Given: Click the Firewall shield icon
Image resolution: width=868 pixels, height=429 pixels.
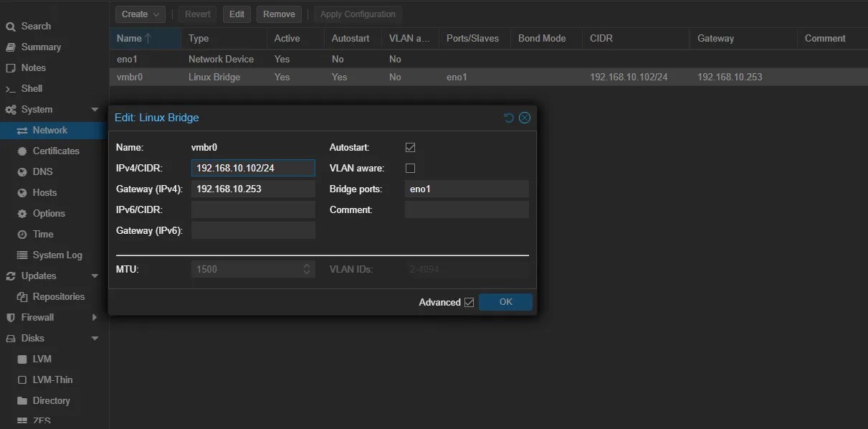Looking at the screenshot, I should click(11, 318).
